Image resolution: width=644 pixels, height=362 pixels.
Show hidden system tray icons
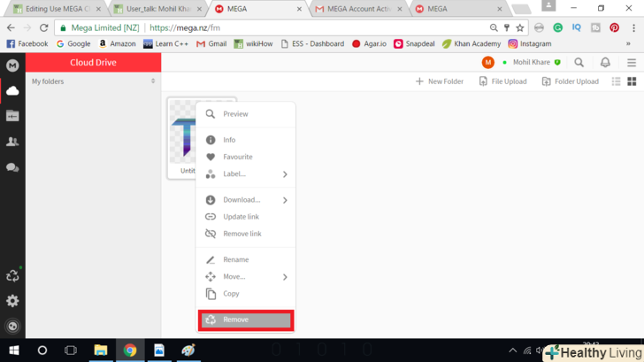(x=512, y=350)
